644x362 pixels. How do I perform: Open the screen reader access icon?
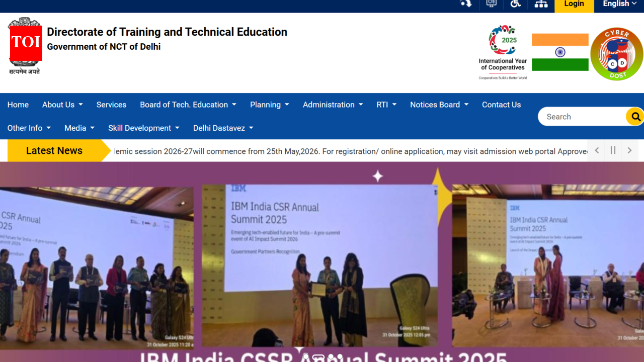click(x=492, y=4)
